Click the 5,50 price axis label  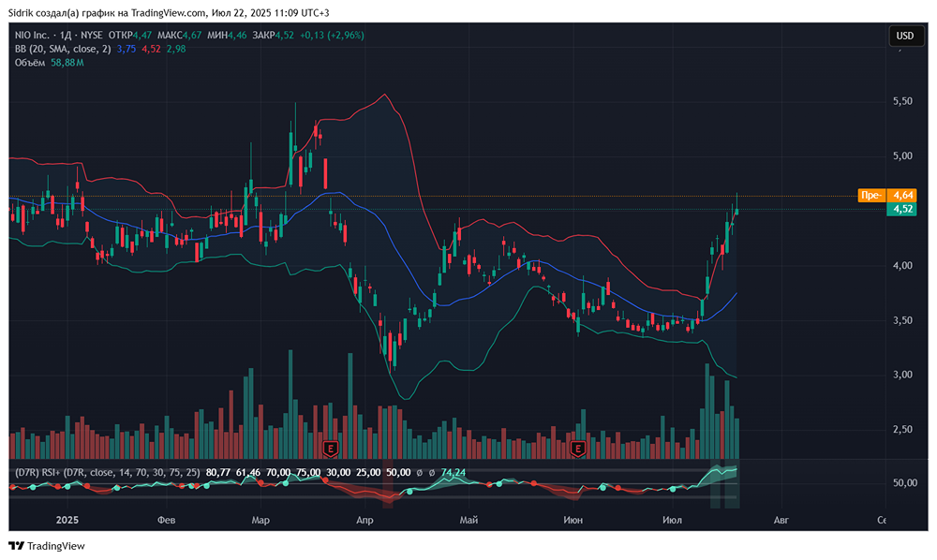pos(902,101)
